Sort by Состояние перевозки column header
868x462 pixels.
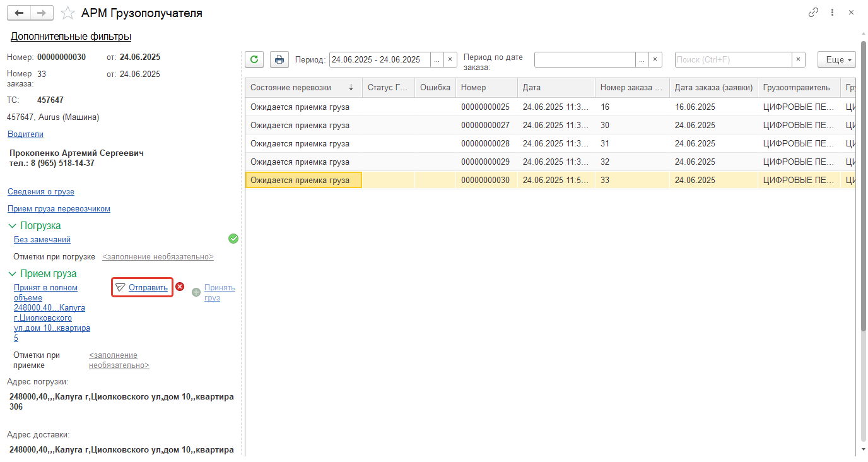point(303,87)
